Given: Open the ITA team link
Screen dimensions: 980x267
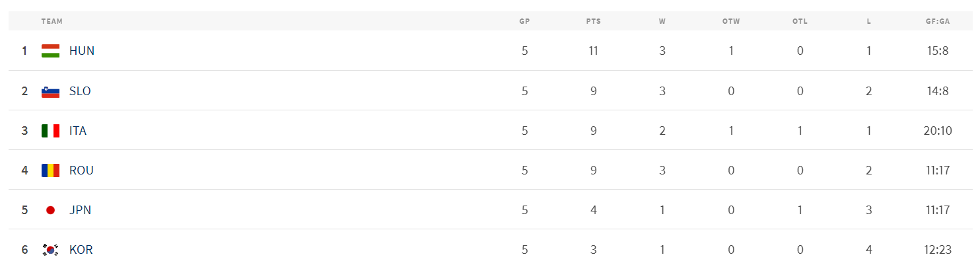Looking at the screenshot, I should tap(78, 131).
